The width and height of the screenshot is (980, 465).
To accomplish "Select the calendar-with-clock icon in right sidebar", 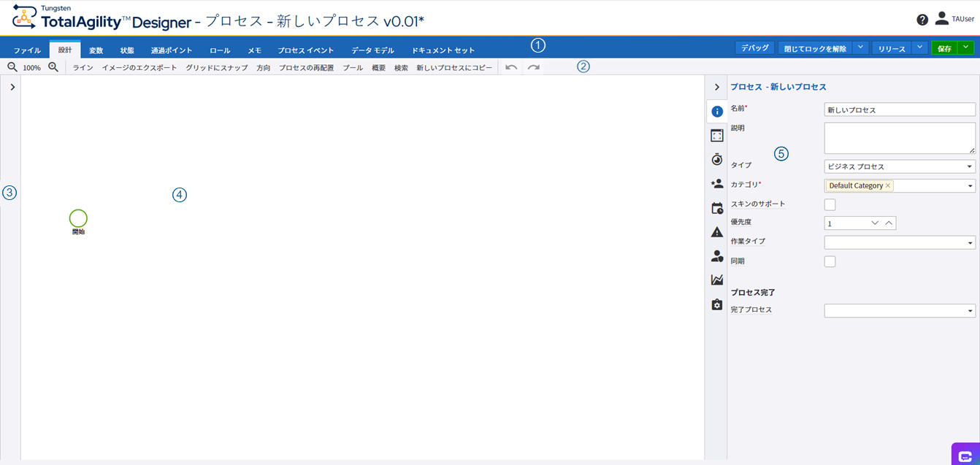I will click(x=716, y=207).
